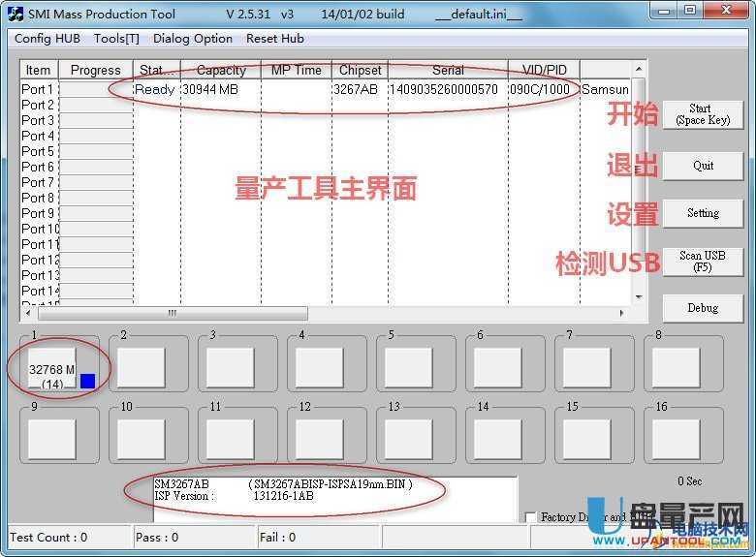Open the Dialog Option menu
Image resolution: width=756 pixels, height=557 pixels.
click(193, 38)
